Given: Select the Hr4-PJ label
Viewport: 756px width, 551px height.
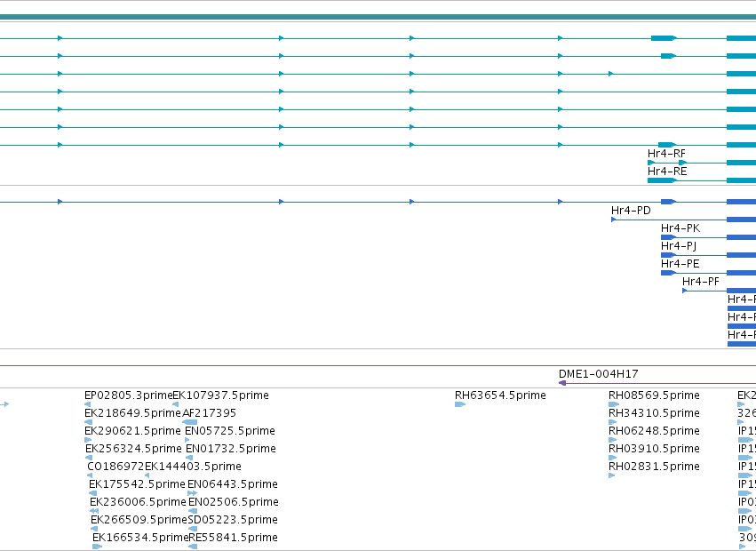Looking at the screenshot, I should (679, 246).
